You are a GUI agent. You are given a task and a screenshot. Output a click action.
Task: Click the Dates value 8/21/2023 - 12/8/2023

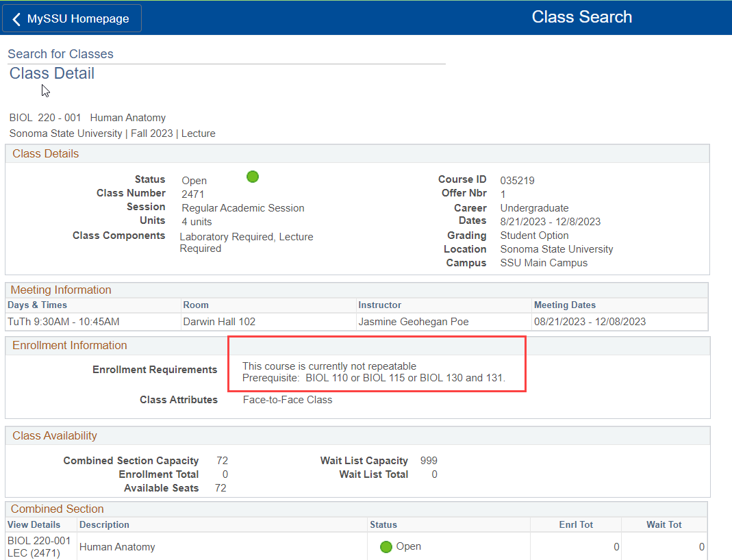(x=551, y=222)
